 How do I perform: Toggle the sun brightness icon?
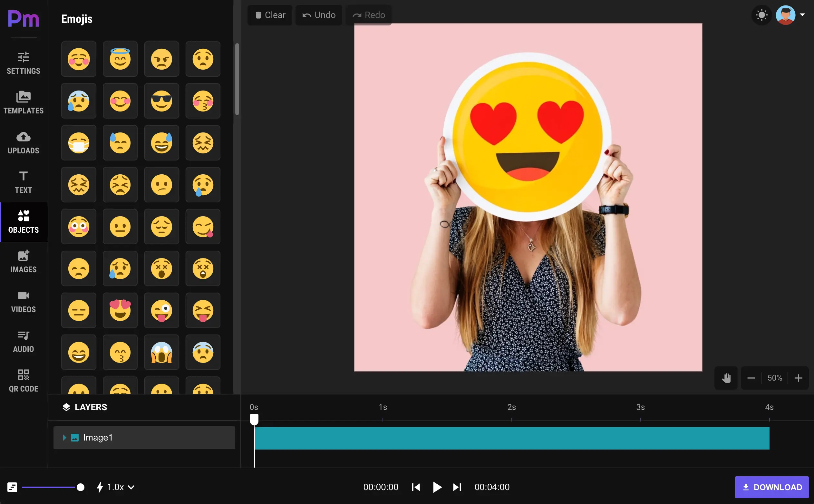762,15
